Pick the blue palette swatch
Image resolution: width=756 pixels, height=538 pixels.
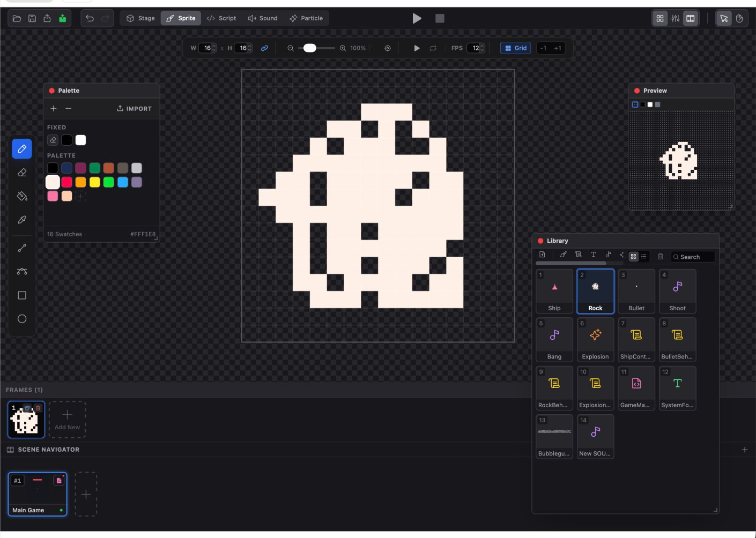pyautogui.click(x=123, y=182)
